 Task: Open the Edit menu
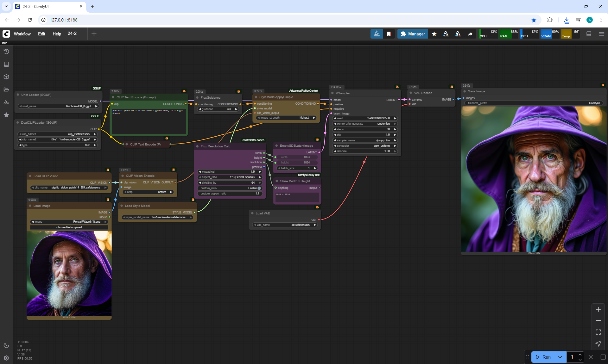pyautogui.click(x=41, y=34)
